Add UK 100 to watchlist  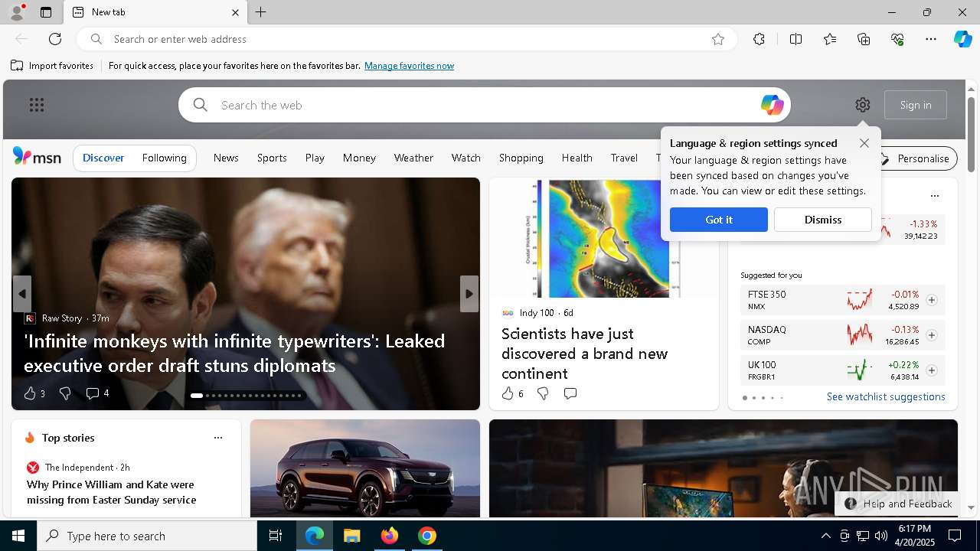(x=932, y=370)
